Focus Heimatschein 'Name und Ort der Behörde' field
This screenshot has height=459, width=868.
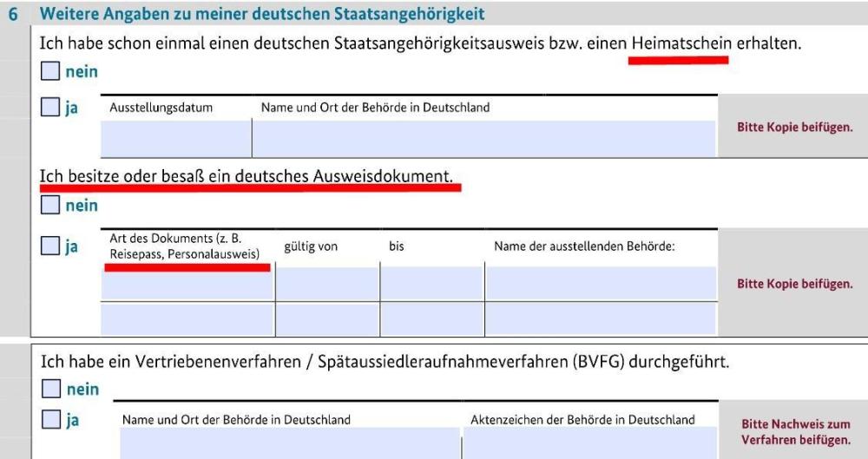coord(483,139)
